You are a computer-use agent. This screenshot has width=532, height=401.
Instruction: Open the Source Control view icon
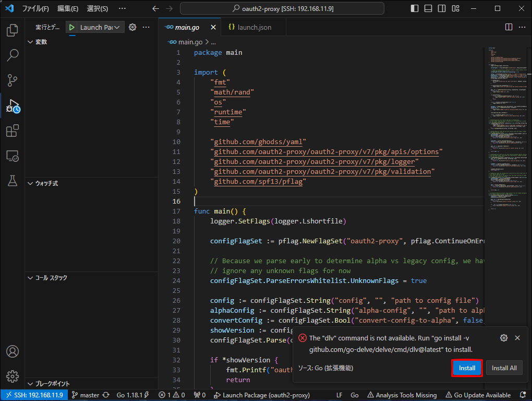pyautogui.click(x=12, y=80)
